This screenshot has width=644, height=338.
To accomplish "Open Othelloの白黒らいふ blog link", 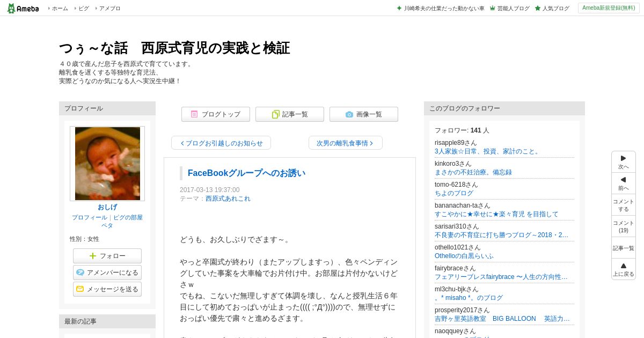I will [x=464, y=256].
